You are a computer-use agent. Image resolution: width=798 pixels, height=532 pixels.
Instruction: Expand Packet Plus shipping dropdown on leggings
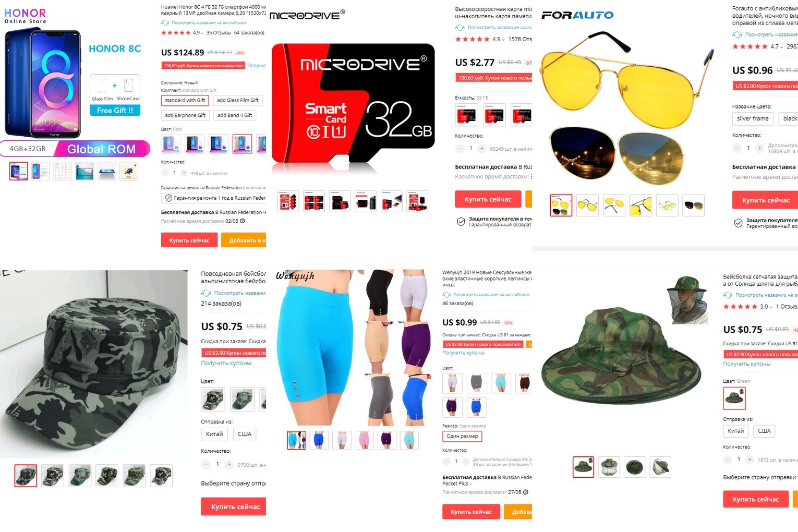[470, 484]
